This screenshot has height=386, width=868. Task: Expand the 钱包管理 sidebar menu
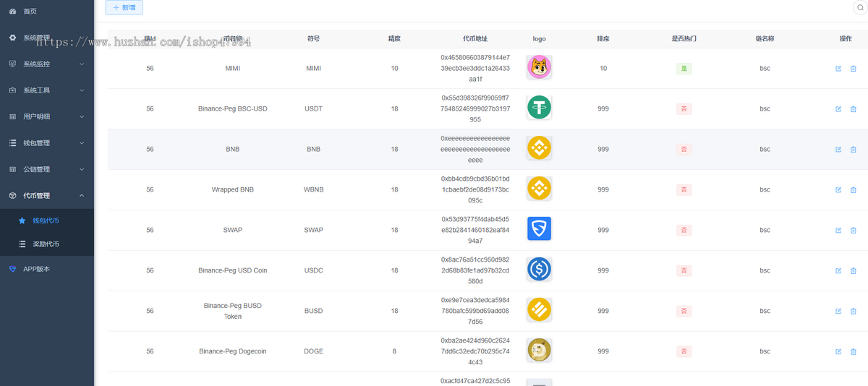(x=47, y=143)
